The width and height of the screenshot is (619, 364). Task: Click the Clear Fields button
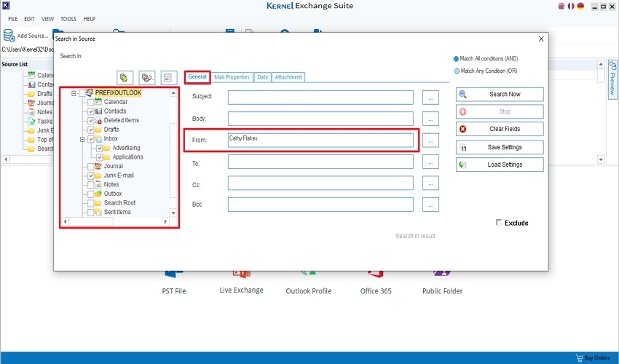(x=500, y=129)
